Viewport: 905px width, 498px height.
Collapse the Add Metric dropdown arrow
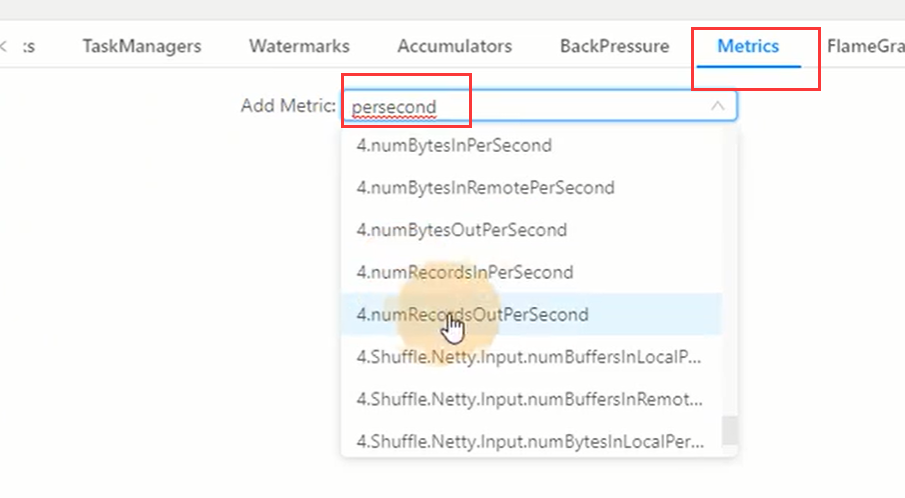pos(717,106)
